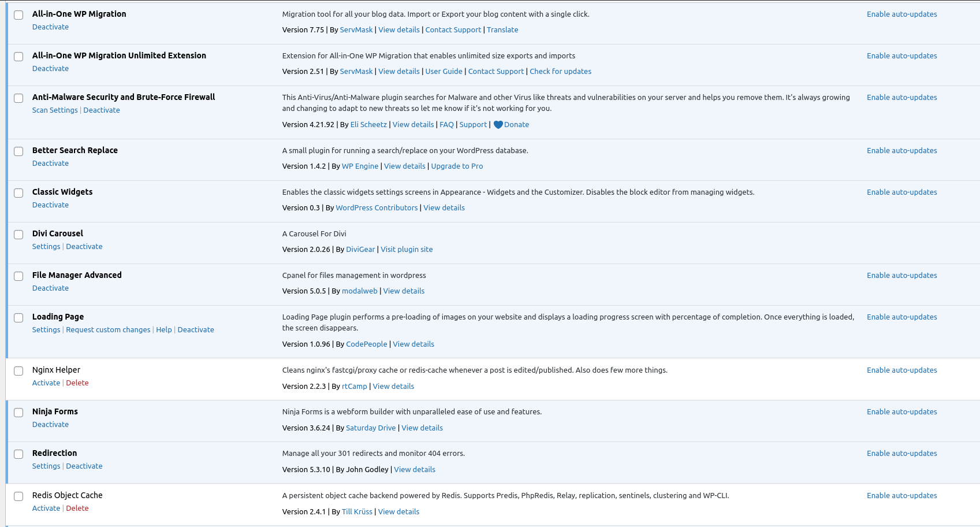980x527 pixels.
Task: Open the Translate link for WP Migration
Action: tap(502, 30)
